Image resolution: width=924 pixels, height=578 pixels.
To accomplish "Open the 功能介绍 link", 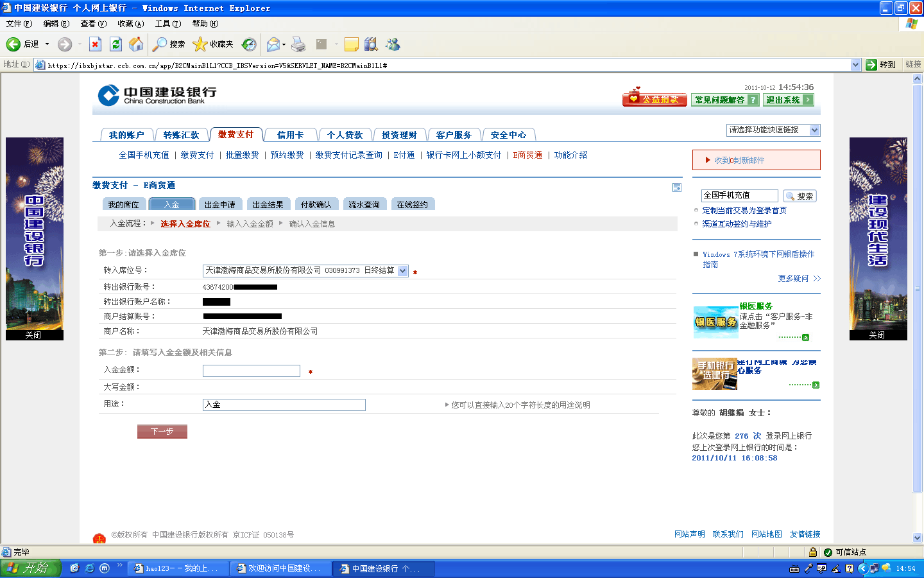I will pyautogui.click(x=570, y=155).
